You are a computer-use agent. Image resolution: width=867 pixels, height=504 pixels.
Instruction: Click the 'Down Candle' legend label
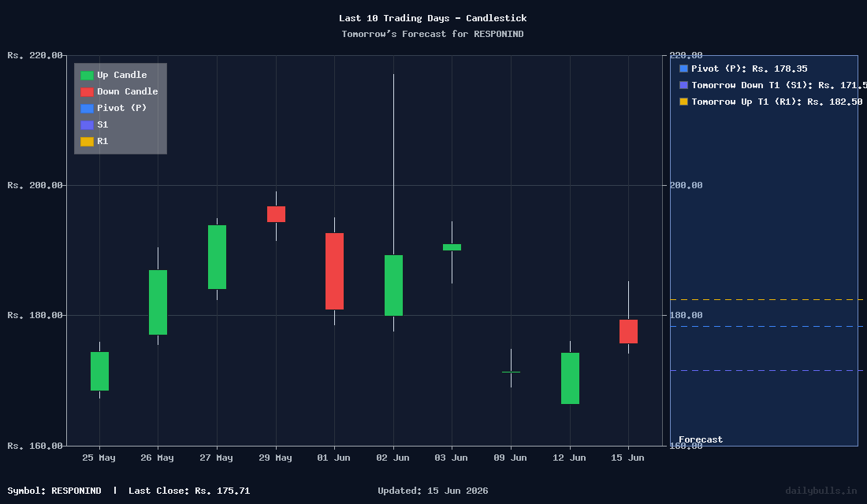click(128, 91)
